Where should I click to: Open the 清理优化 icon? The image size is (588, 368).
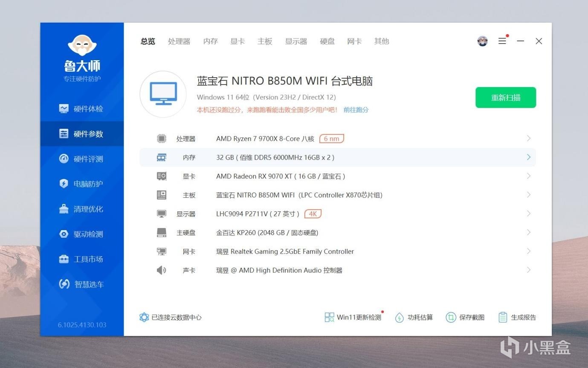[x=64, y=209]
